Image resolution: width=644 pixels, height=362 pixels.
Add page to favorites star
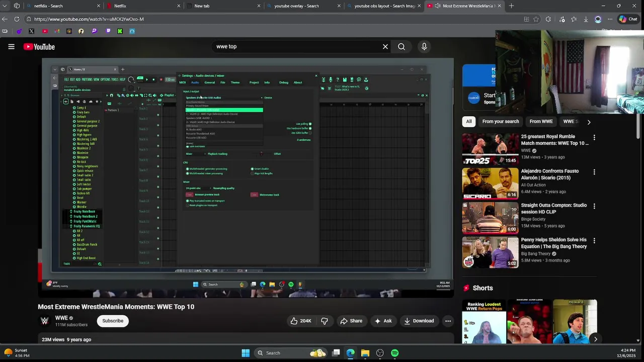[536, 19]
